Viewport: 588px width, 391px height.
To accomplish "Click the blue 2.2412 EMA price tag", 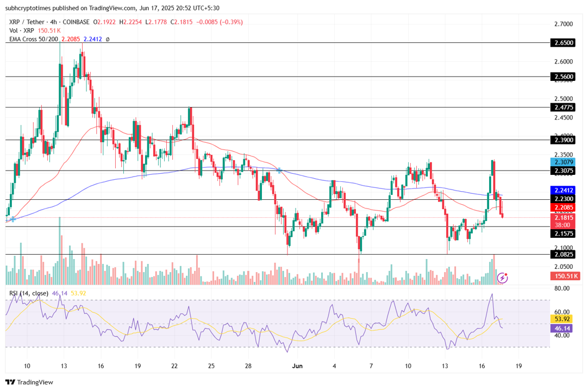I will point(562,191).
